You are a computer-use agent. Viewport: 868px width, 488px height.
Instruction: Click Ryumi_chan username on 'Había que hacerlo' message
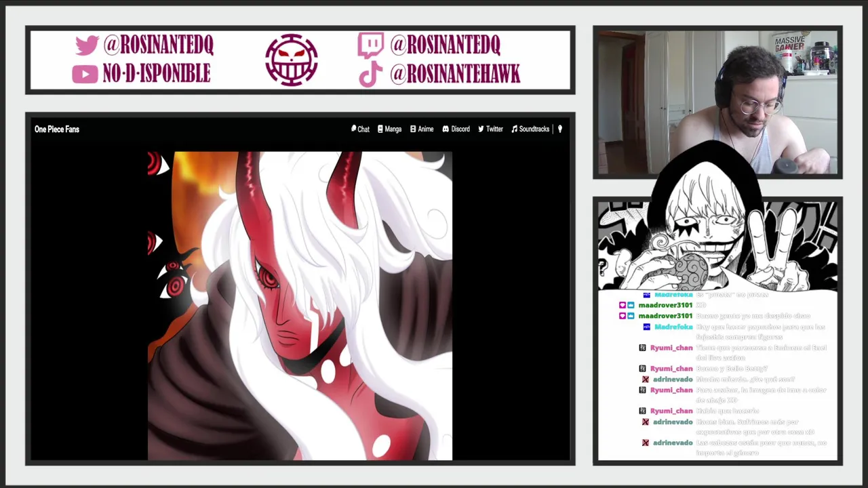pyautogui.click(x=671, y=411)
